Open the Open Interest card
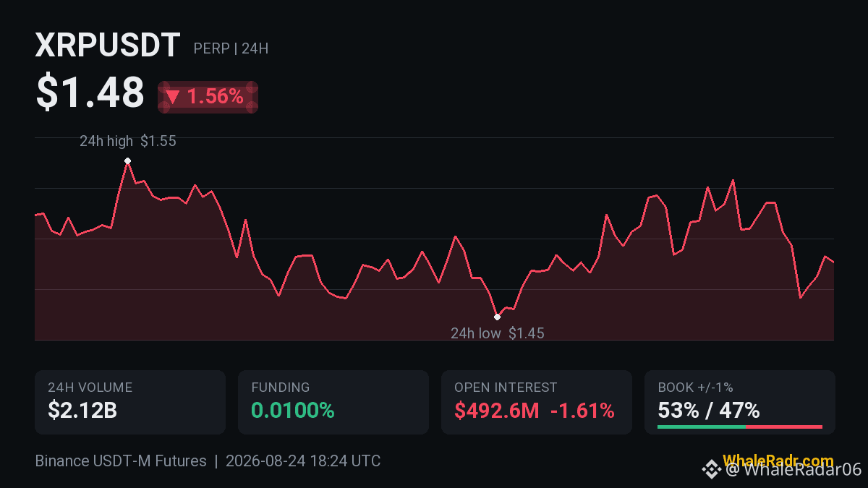Image resolution: width=868 pixels, height=488 pixels. tap(537, 402)
